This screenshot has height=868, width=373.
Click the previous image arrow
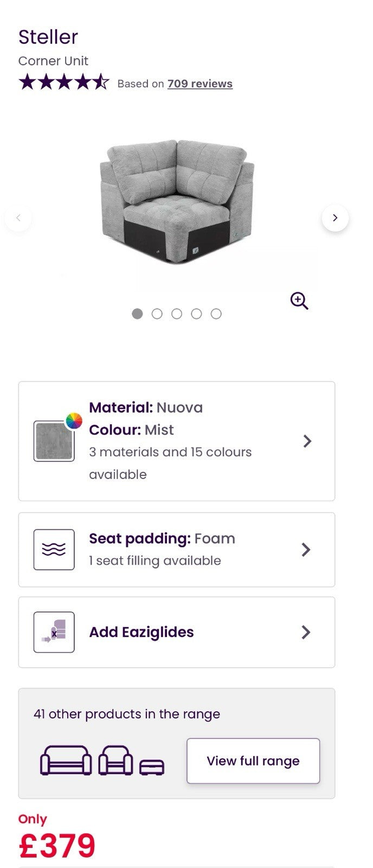coord(18,218)
